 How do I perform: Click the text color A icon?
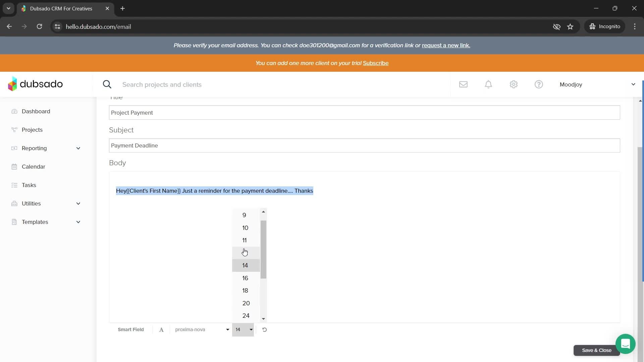click(161, 330)
